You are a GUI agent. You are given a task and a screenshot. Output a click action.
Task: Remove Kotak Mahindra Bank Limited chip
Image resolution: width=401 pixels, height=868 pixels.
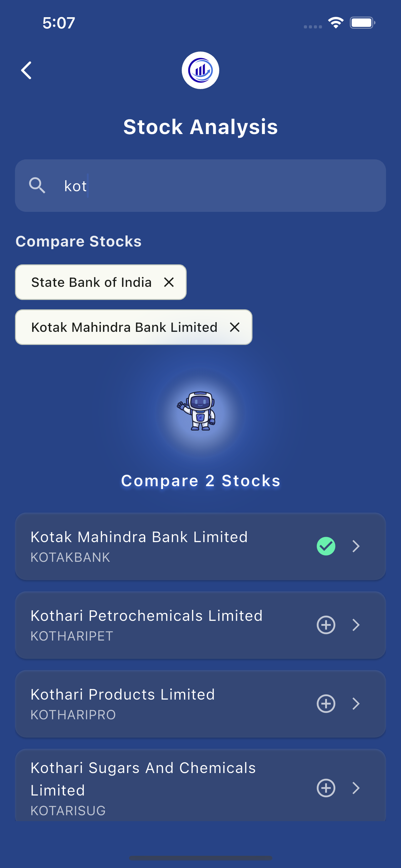(x=235, y=327)
